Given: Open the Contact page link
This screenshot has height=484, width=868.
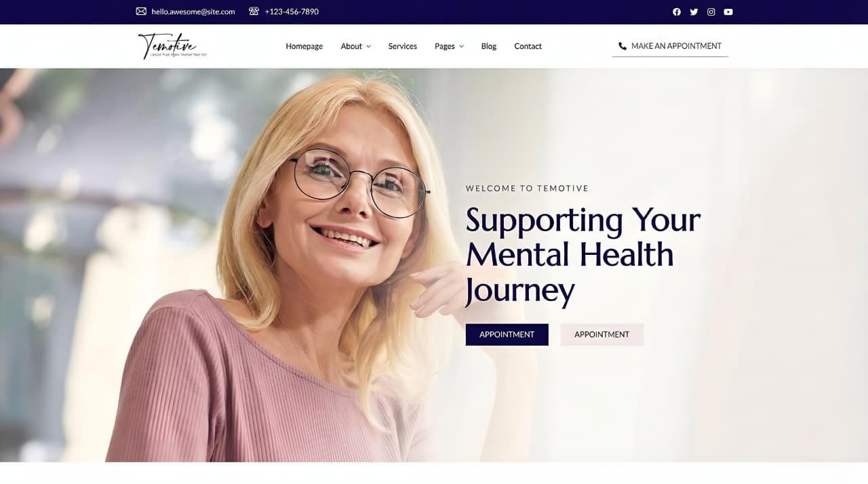Looking at the screenshot, I should point(528,46).
